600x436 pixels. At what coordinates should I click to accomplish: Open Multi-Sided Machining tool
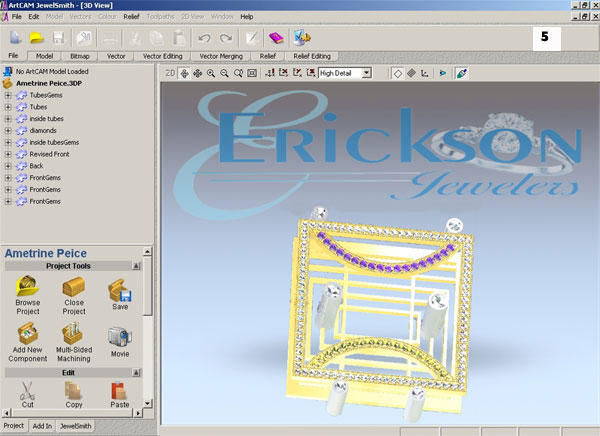pyautogui.click(x=74, y=342)
